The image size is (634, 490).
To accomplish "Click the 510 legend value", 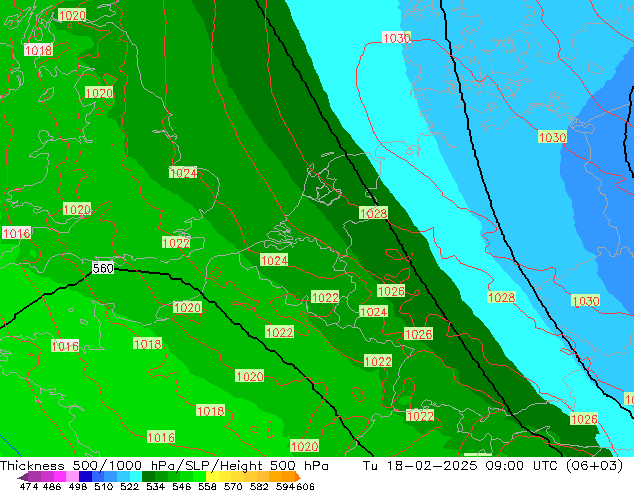I will [x=104, y=486].
